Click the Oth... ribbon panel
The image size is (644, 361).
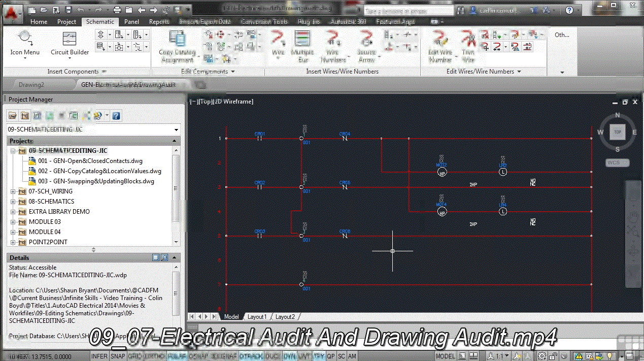pos(562,35)
